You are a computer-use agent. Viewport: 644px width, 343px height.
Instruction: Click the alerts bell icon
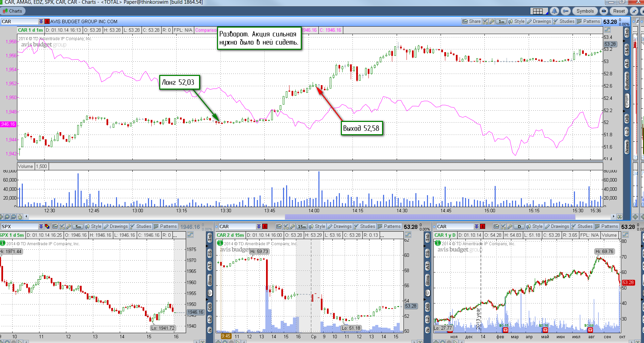(x=555, y=11)
